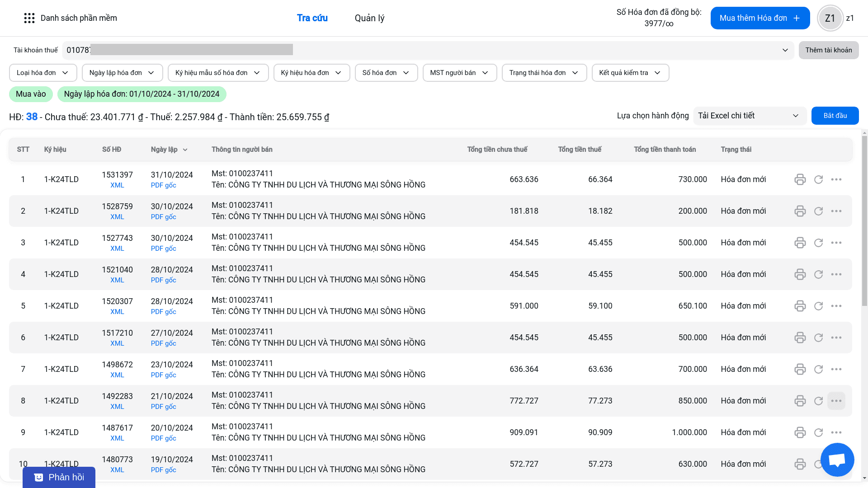Image resolution: width=868 pixels, height=488 pixels.
Task: Open the Phản hồi feedback button
Action: coord(59,477)
